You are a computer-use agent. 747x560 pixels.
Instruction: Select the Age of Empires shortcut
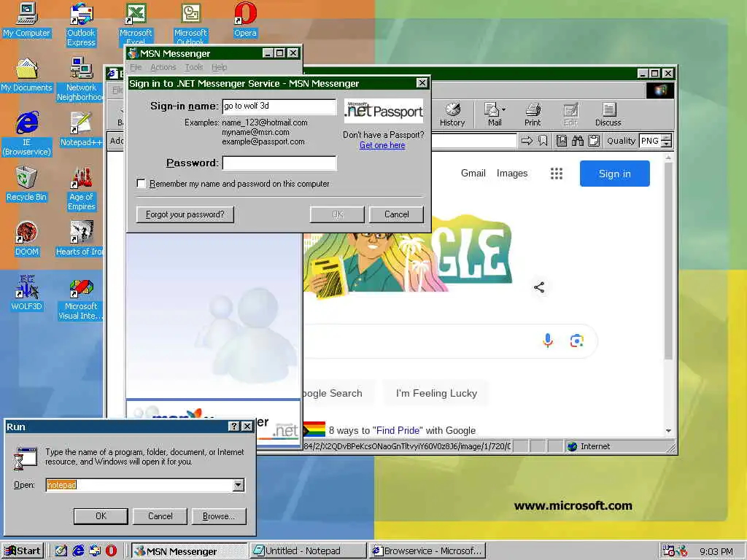coord(81,189)
